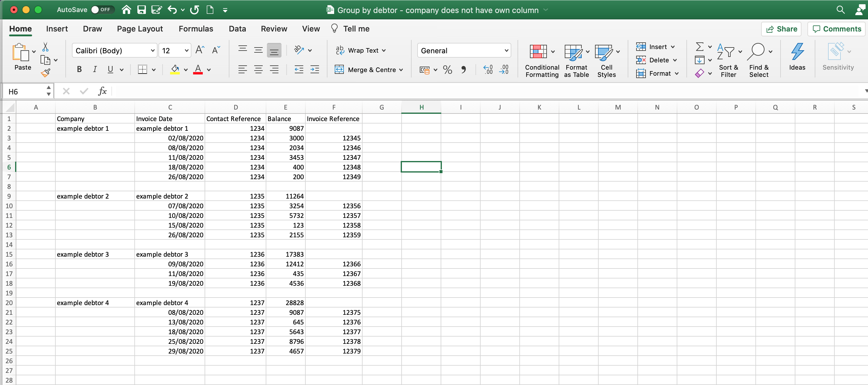Expand the Wrap Text options

click(384, 50)
